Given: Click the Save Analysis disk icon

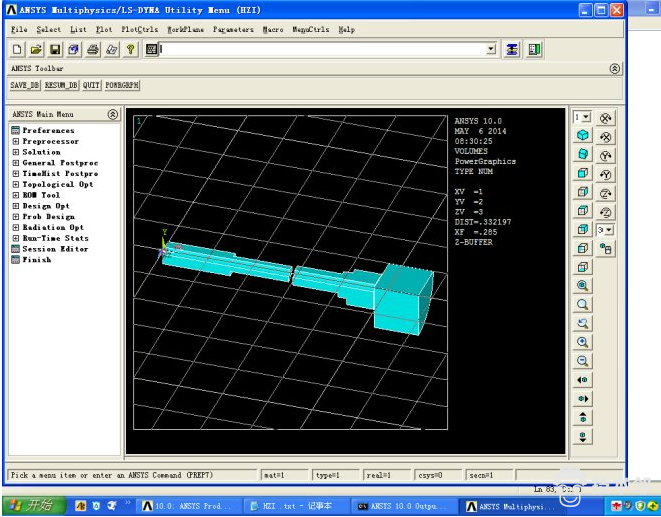Looking at the screenshot, I should (x=55, y=49).
